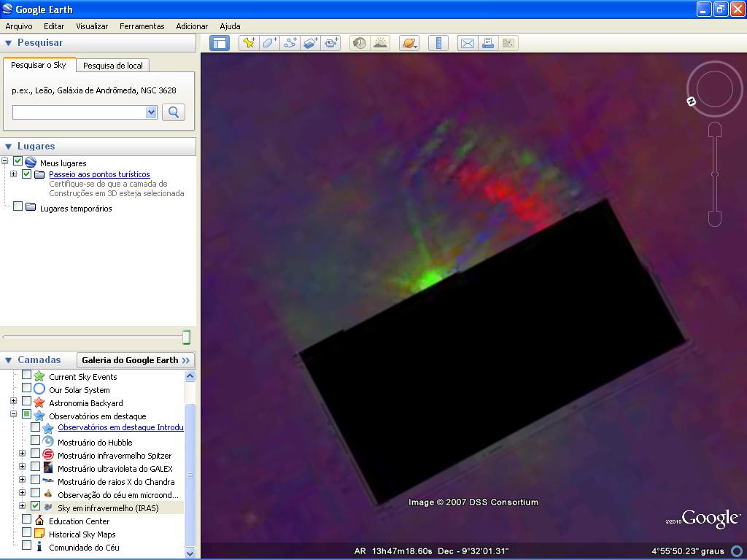Open the search box dropdown arrow

pos(152,112)
